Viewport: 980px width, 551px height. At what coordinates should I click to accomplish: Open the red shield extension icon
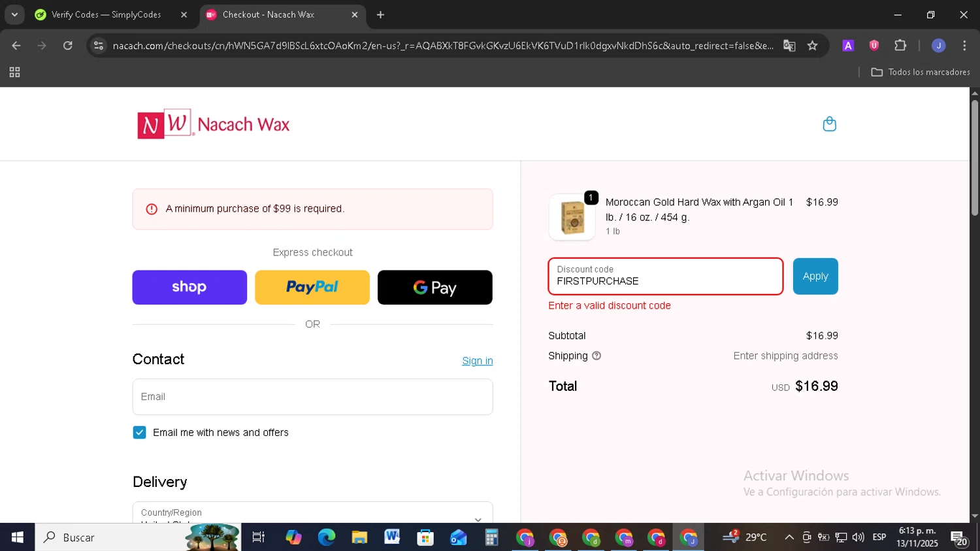[874, 46]
